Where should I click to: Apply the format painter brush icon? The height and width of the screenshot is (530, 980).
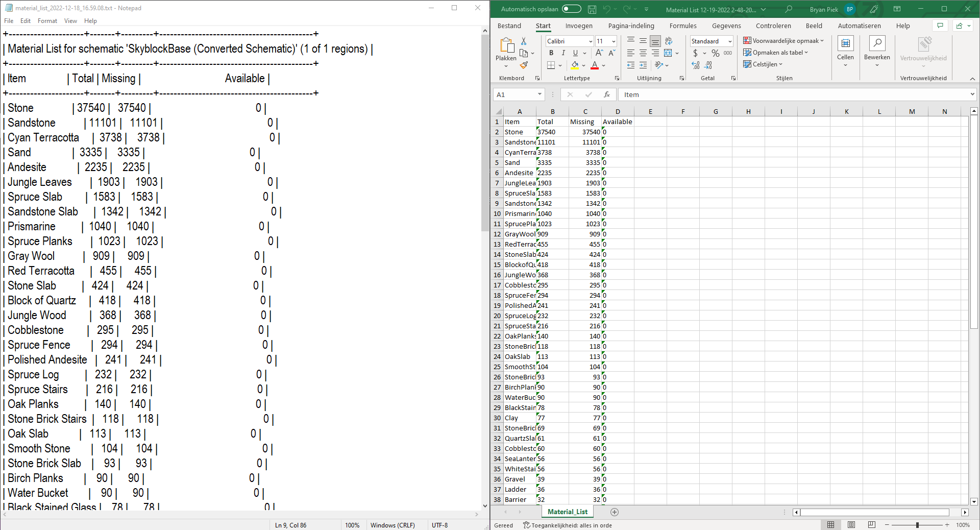coord(524,65)
